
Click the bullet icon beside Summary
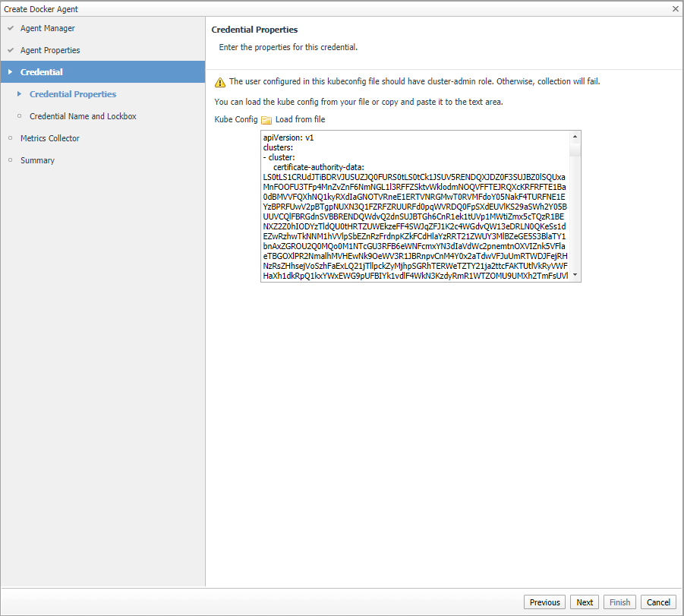coord(11,160)
